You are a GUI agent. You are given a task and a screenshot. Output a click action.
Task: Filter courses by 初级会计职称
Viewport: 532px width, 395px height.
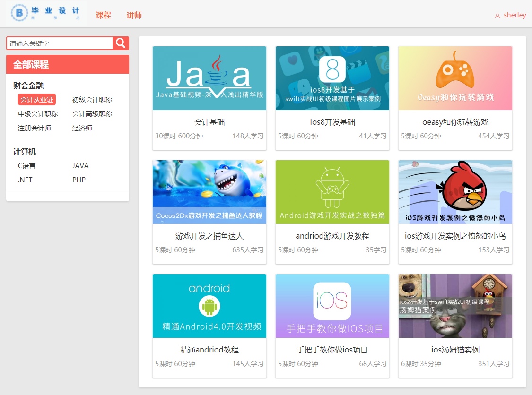click(92, 100)
